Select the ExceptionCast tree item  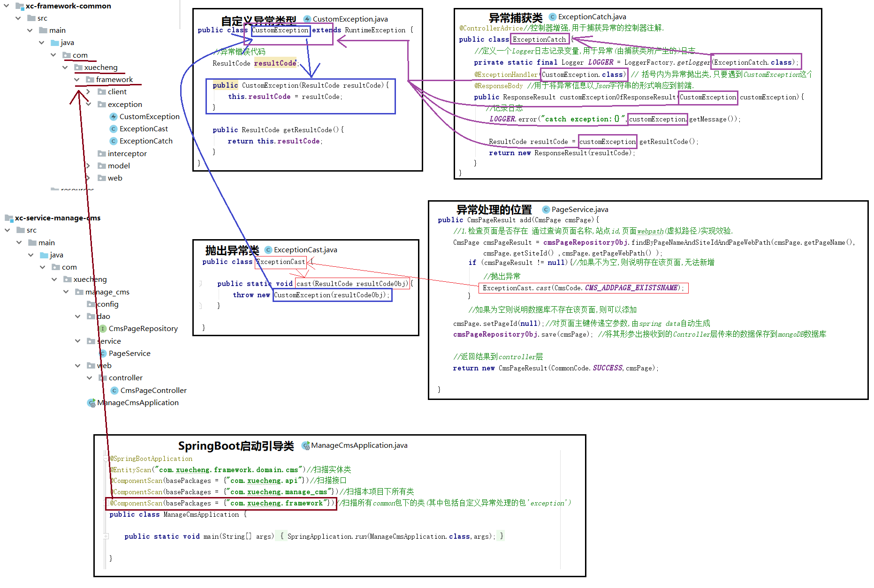pyautogui.click(x=144, y=129)
